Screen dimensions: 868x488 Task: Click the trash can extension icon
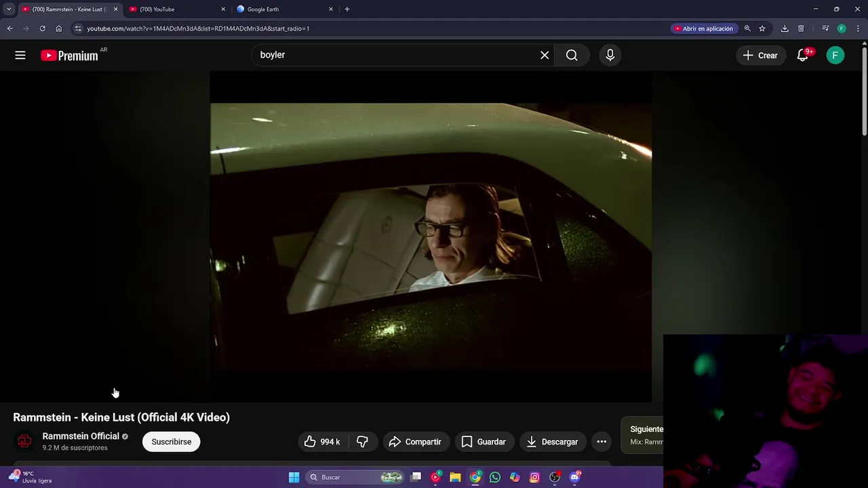click(801, 28)
